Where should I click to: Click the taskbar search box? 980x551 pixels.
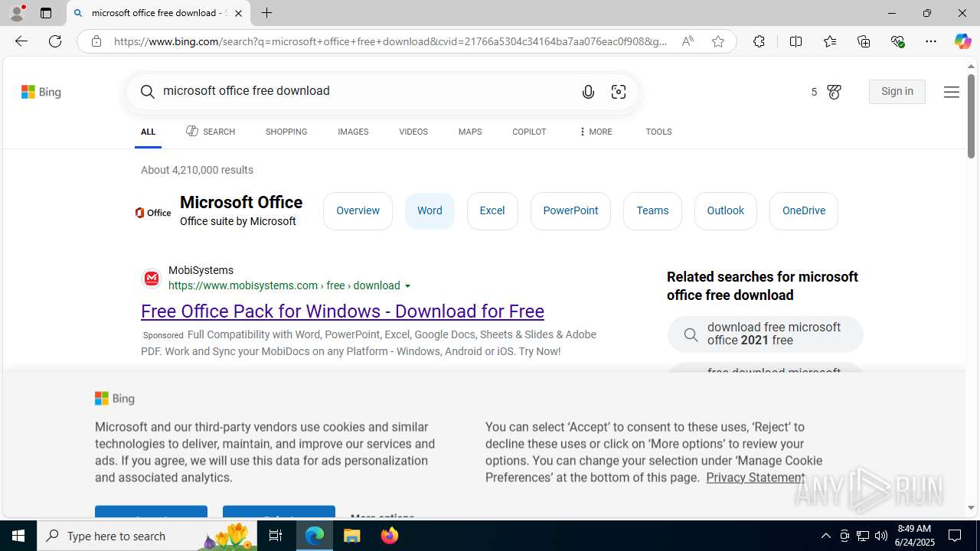[x=147, y=536]
